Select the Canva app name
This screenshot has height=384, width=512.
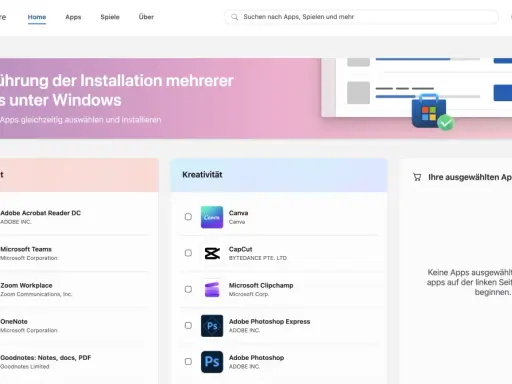tap(238, 213)
